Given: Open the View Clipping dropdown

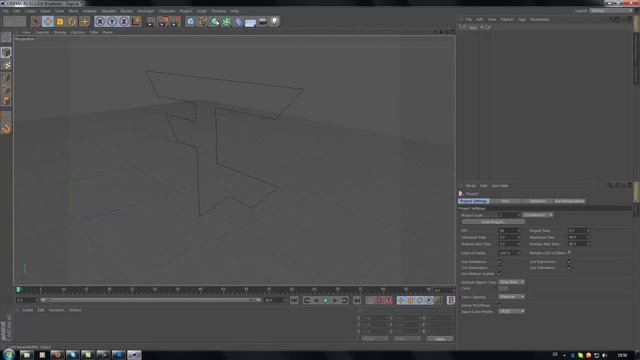Looking at the screenshot, I should pos(511,297).
